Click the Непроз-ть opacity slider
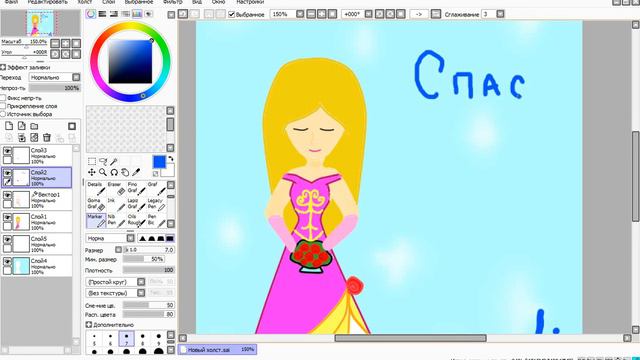Screen dimensions: 640x360 [x=54, y=88]
